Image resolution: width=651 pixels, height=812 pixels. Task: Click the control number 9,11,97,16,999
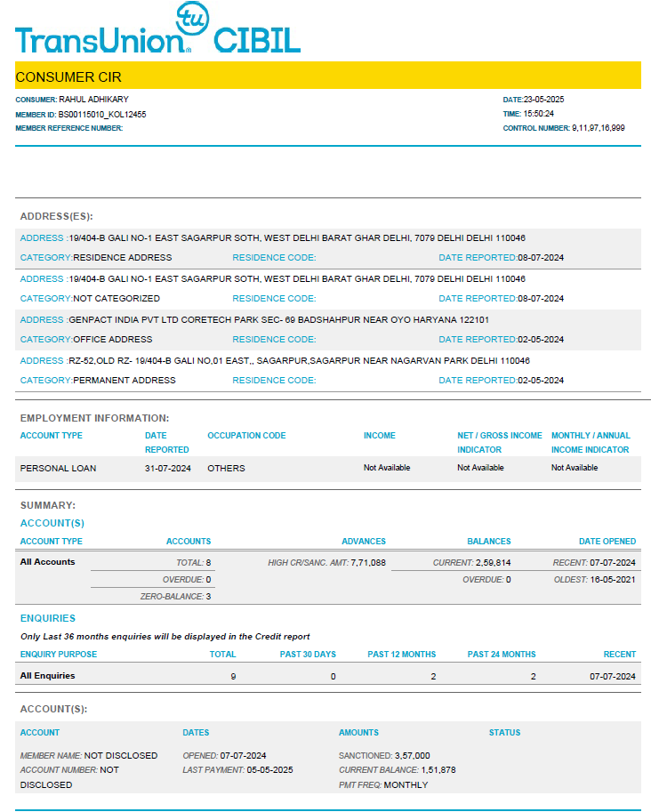click(x=598, y=128)
